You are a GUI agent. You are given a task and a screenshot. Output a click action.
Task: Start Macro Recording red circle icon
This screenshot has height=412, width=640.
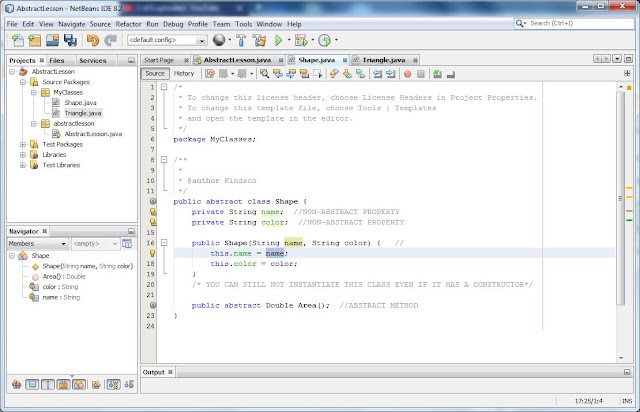coord(407,74)
